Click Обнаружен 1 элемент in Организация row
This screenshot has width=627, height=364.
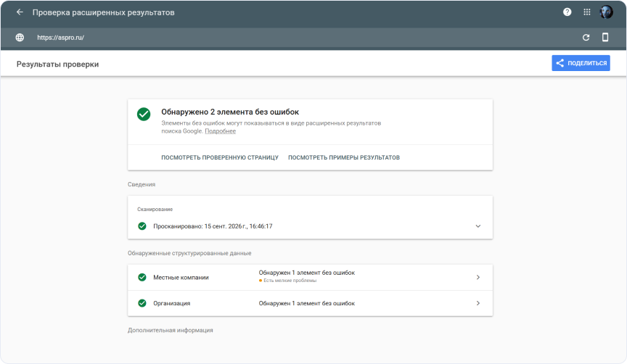click(x=307, y=303)
